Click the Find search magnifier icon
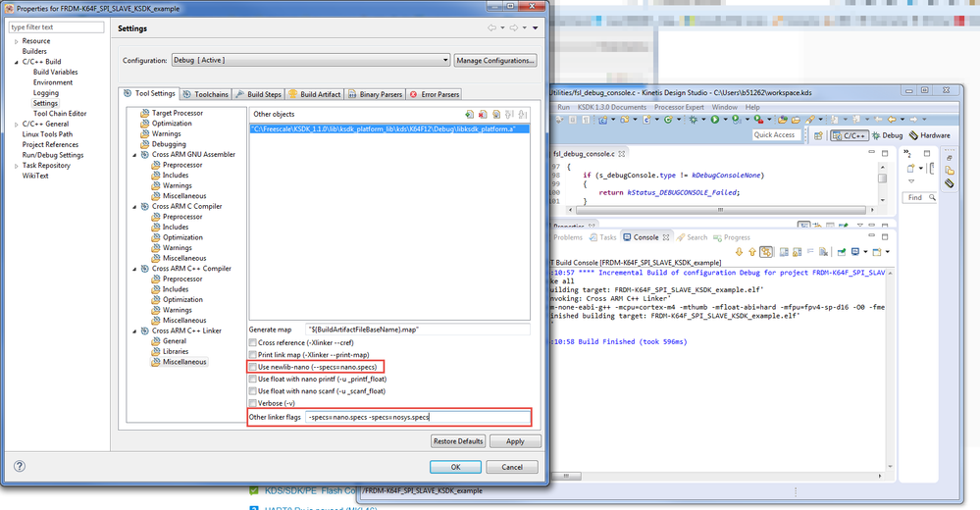 tap(932, 197)
